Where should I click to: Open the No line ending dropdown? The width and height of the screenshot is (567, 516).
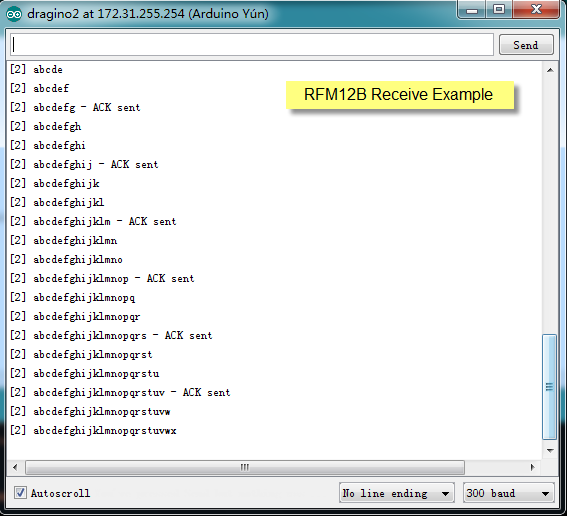point(396,492)
